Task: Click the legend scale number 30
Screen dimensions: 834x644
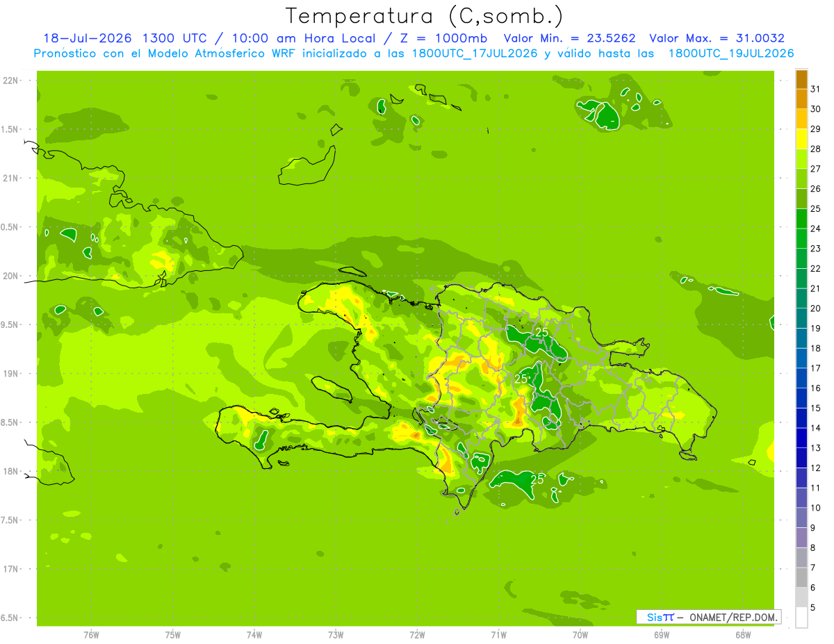Action: 816,109
